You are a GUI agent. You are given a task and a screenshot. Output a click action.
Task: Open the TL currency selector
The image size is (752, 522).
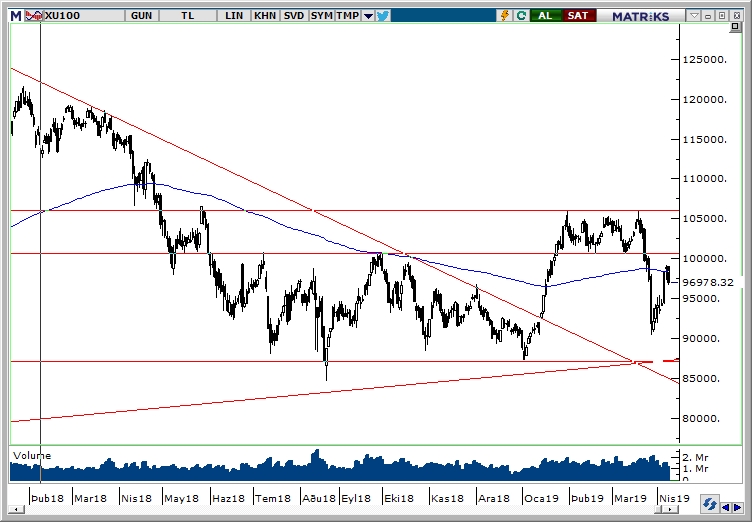[188, 15]
